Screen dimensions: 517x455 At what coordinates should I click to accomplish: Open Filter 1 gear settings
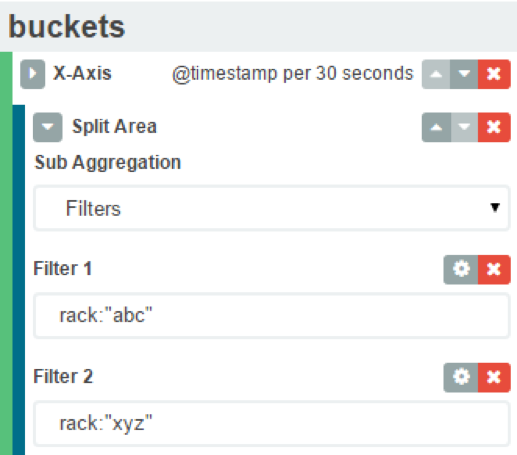coord(461,269)
